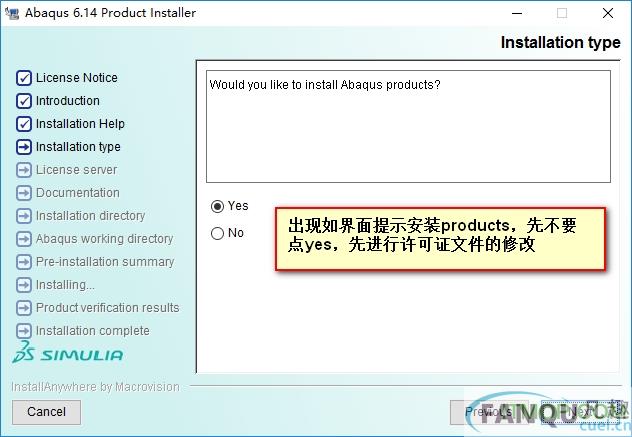Click the SIMULIA logo
The image size is (632, 437).
pyautogui.click(x=67, y=352)
